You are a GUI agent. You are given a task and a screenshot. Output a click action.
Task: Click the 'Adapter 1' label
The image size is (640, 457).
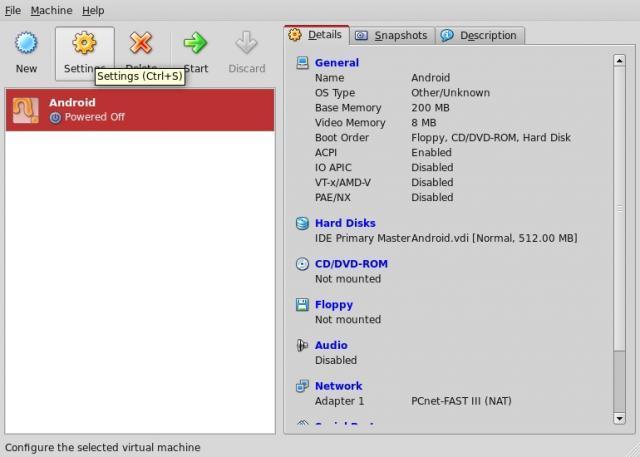coord(339,401)
